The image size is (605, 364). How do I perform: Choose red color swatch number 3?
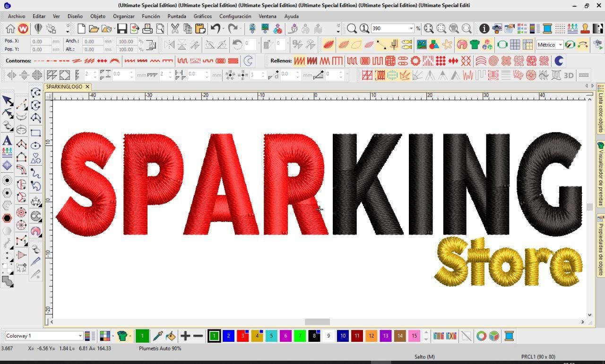tap(242, 336)
